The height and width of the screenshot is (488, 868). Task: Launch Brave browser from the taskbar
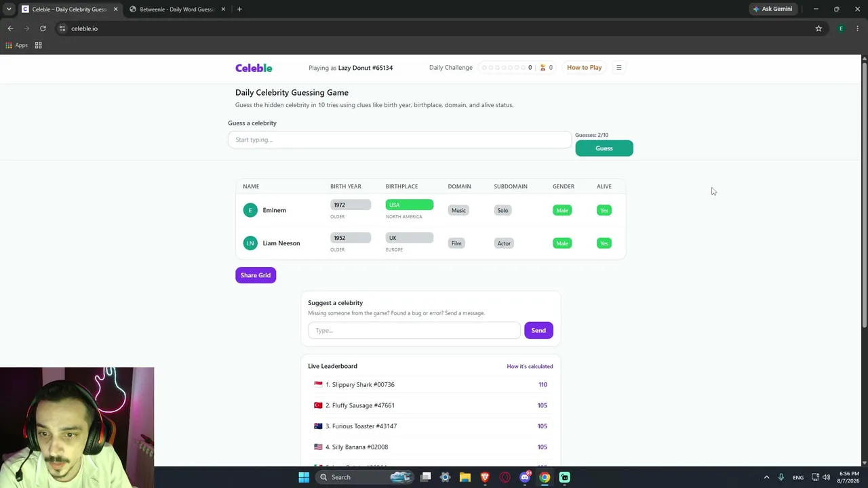[485, 477]
